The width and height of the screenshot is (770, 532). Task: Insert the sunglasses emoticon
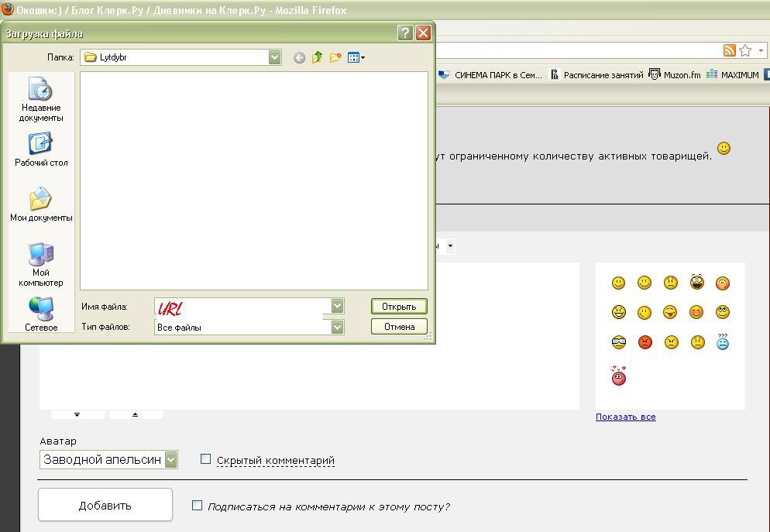point(619,342)
